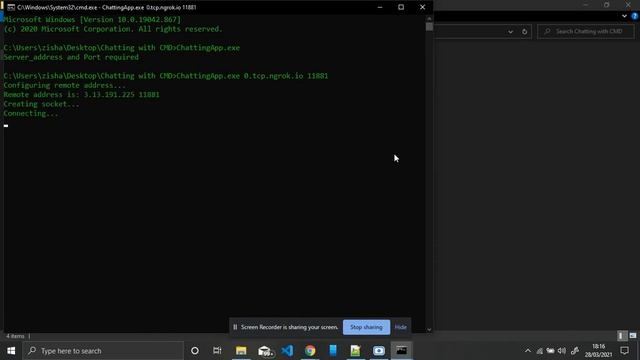The width and height of the screenshot is (640, 360).
Task: Switch Explorer to details view
Action: pyautogui.click(x=621, y=336)
